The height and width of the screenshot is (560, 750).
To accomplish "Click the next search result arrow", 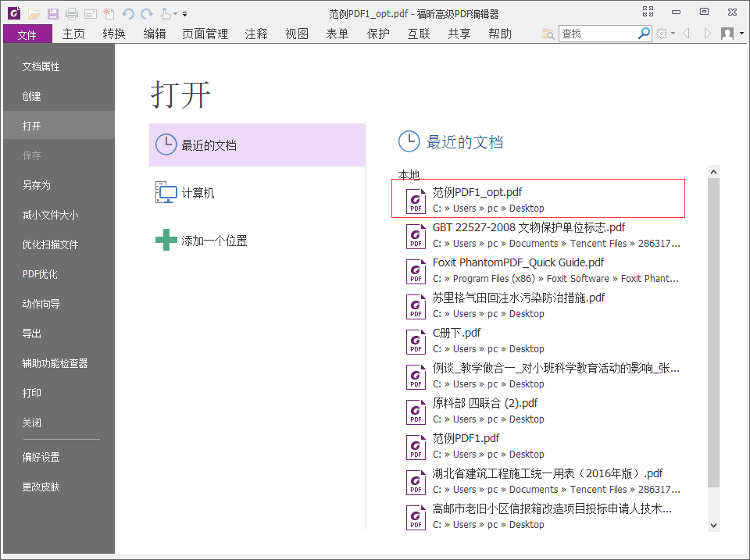I will 708,33.
